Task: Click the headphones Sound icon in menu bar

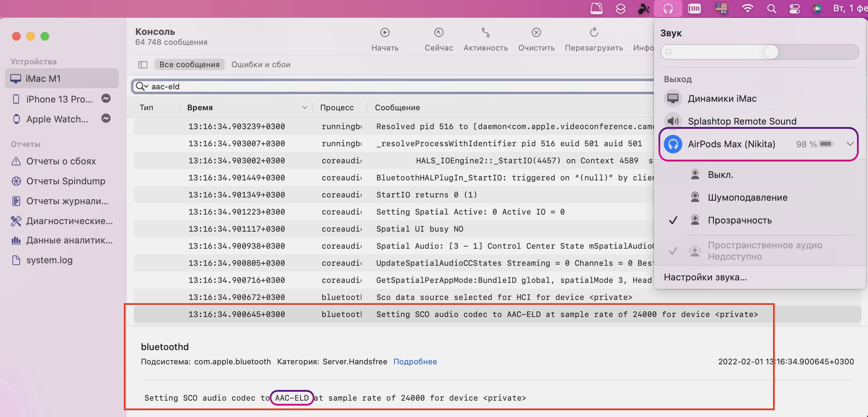Action: pos(668,9)
